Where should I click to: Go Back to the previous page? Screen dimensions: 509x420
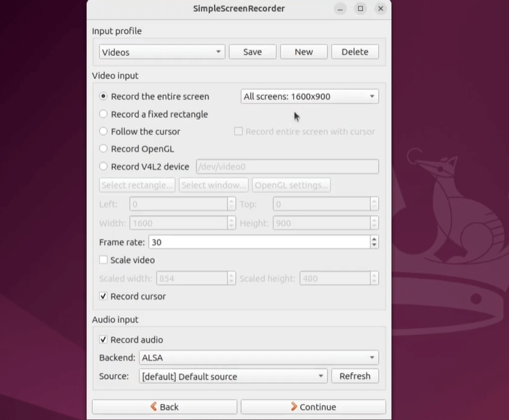tap(164, 407)
